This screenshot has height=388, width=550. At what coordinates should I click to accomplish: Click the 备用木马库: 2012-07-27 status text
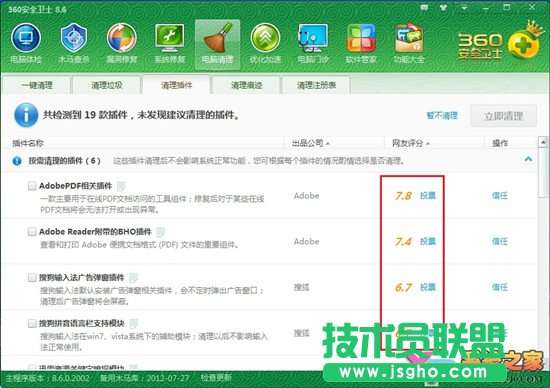point(145,378)
